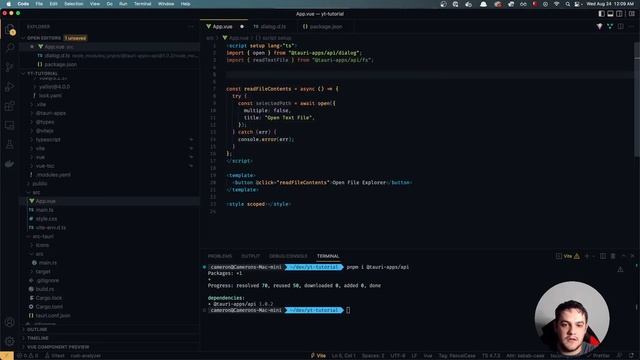Click the Explorer more actions ellipsis
640x360 pixels.
tap(191, 27)
